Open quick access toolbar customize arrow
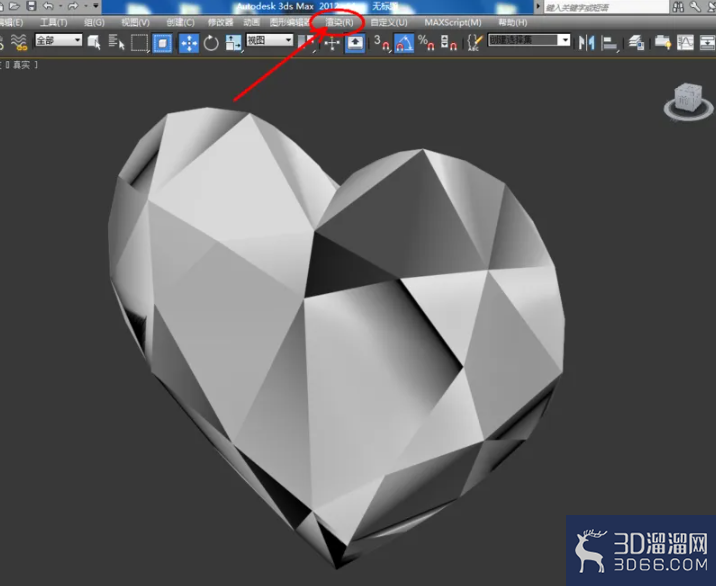The image size is (716, 586). tap(96, 6)
